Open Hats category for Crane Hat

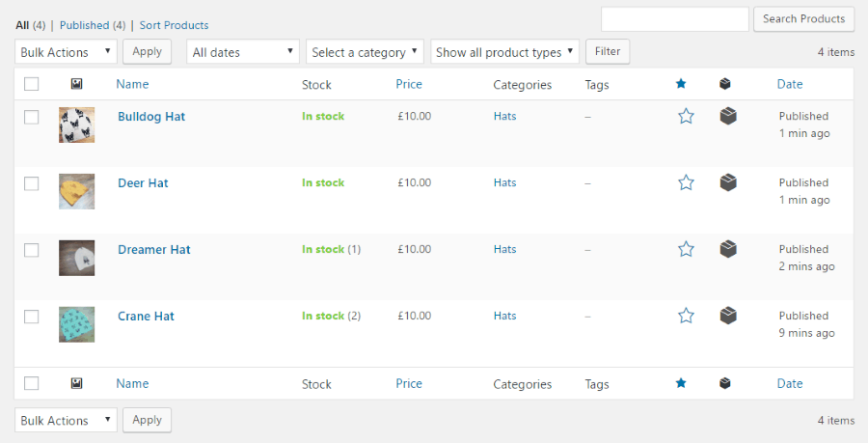(x=504, y=316)
